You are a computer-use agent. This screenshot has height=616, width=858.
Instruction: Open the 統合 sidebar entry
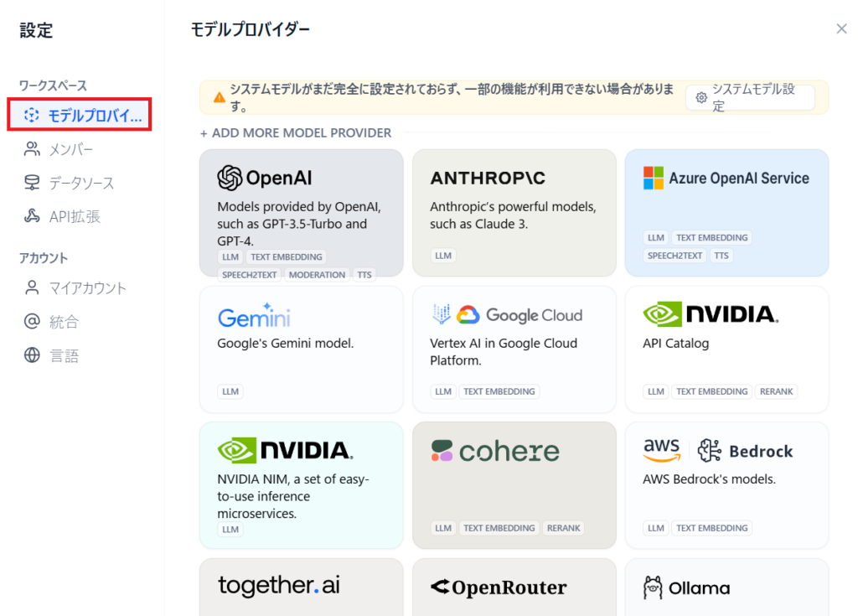51,322
